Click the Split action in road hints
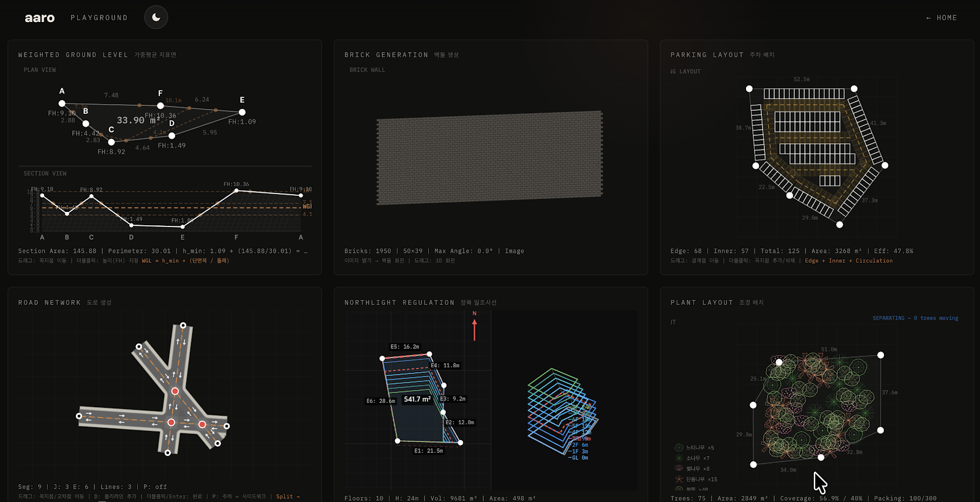 (x=288, y=496)
